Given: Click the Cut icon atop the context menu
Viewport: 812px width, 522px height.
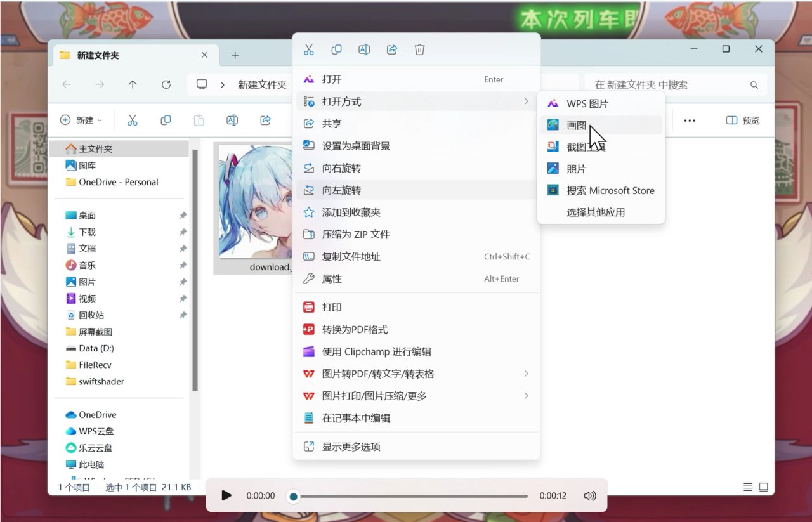Looking at the screenshot, I should point(309,49).
